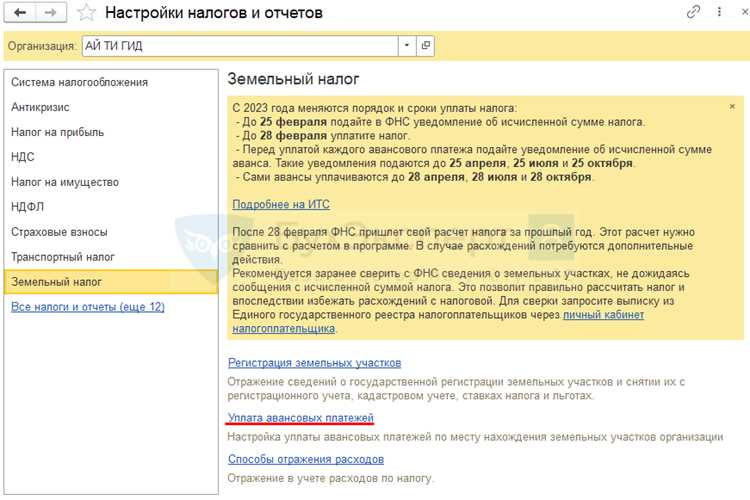Click into the Организация field АЙ ТИ ГИД
The image size is (750, 500).
click(240, 46)
